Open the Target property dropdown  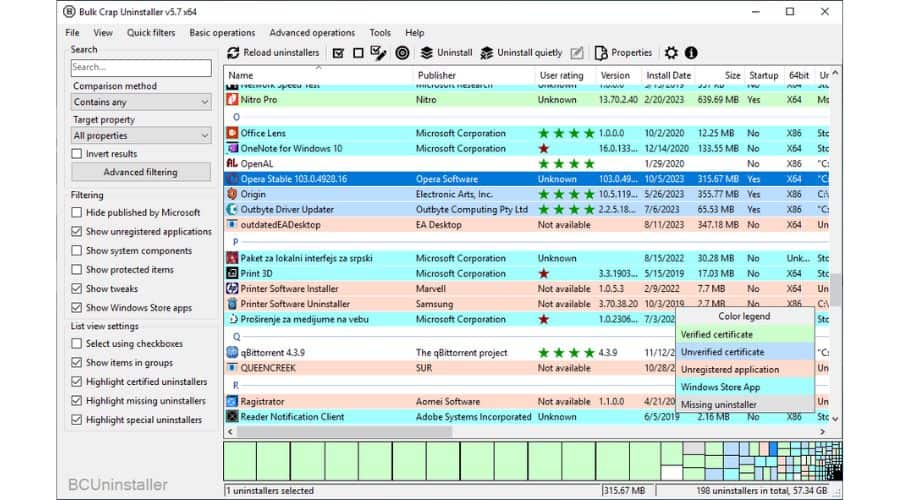click(x=141, y=135)
